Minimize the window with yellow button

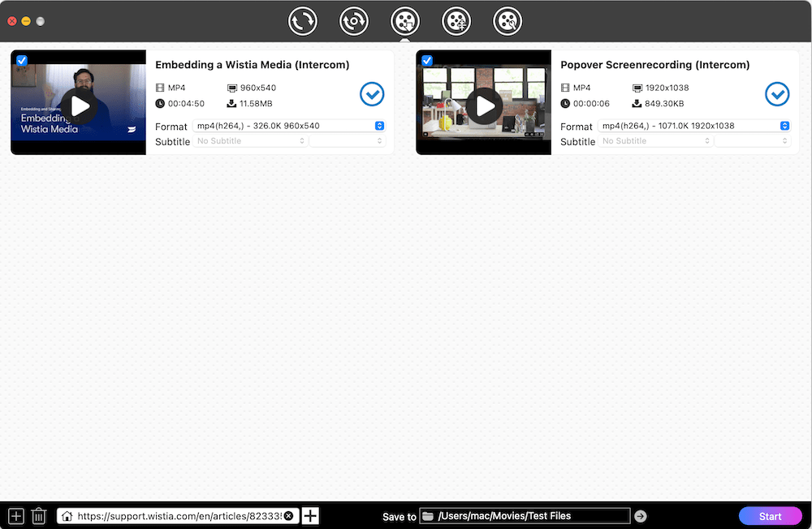click(x=26, y=21)
